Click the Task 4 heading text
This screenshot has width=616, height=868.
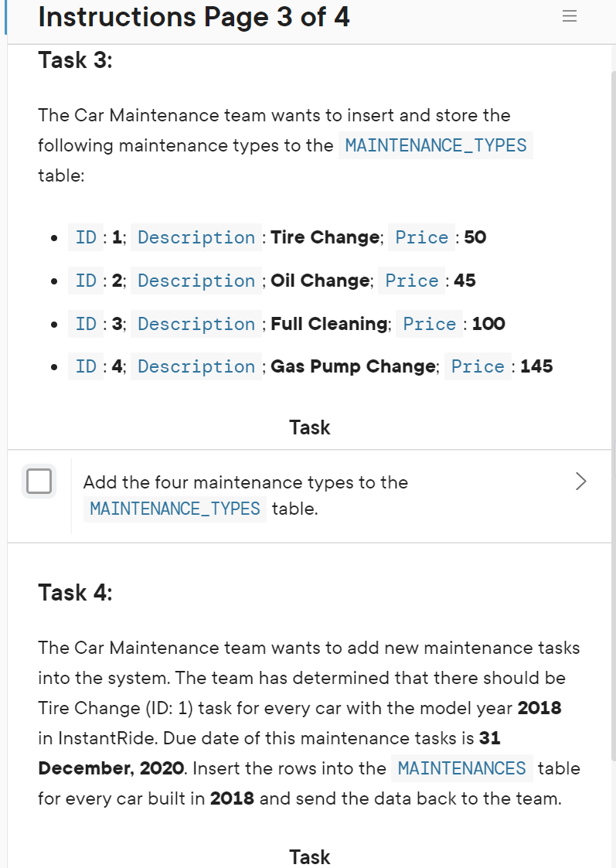click(75, 592)
